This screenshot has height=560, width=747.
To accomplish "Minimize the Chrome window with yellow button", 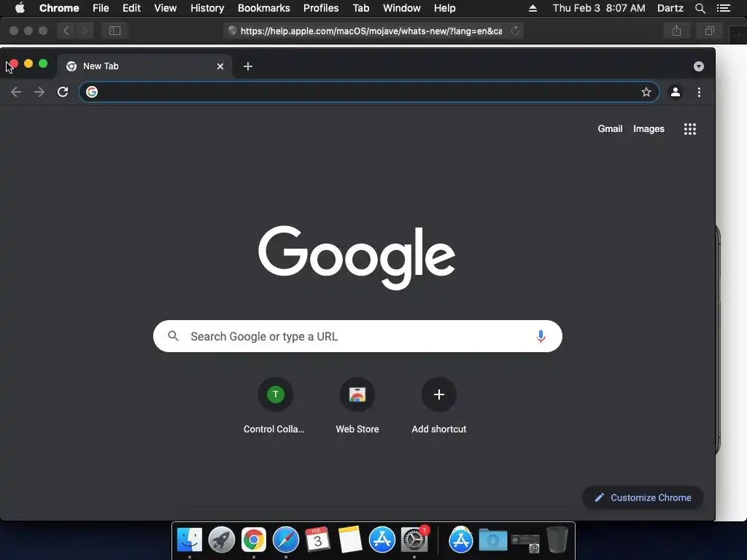I will pos(28,64).
